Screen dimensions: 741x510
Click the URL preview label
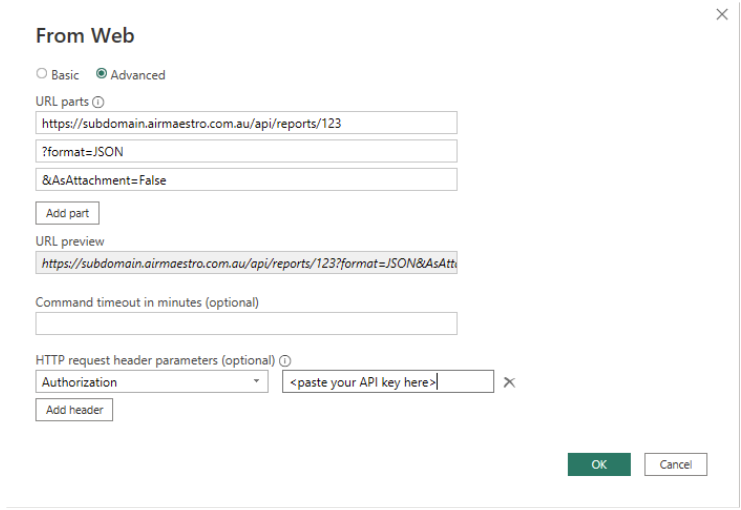(x=70, y=241)
